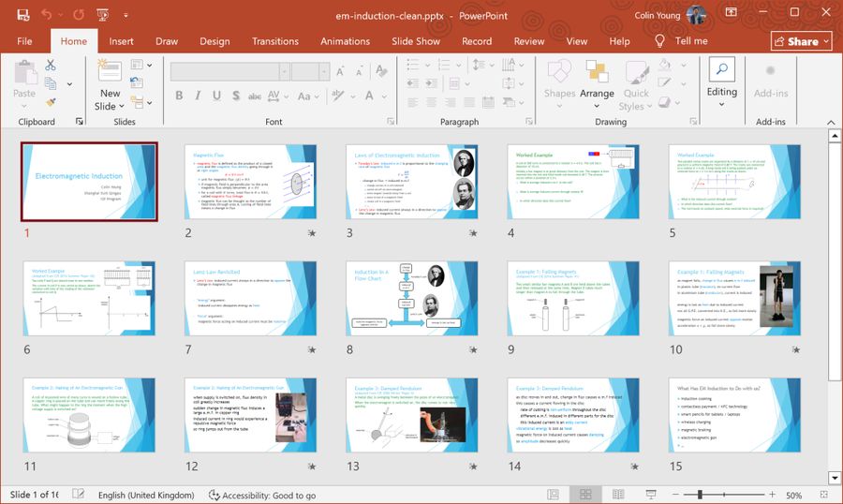Toggle Slide Sorter view button
843x504 pixels.
[585, 495]
